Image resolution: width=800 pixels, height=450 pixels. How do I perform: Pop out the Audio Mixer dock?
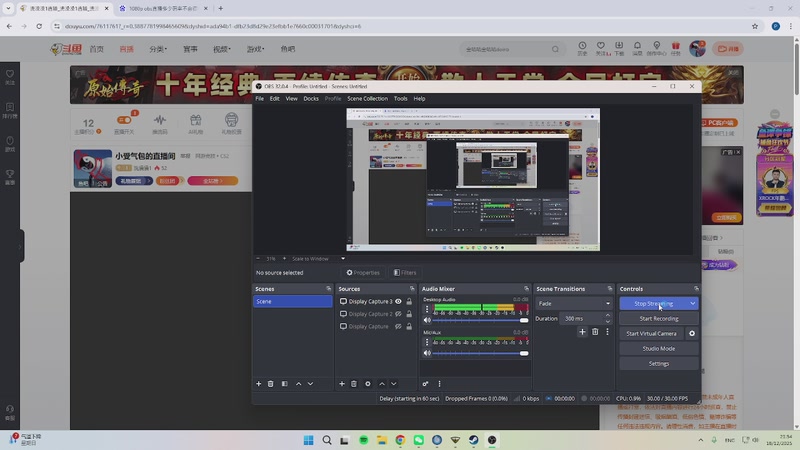(527, 289)
